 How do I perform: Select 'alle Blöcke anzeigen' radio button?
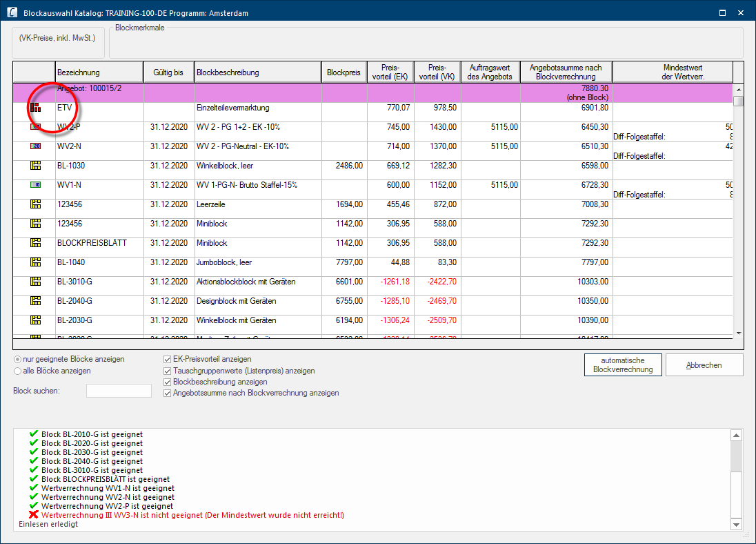click(x=17, y=371)
